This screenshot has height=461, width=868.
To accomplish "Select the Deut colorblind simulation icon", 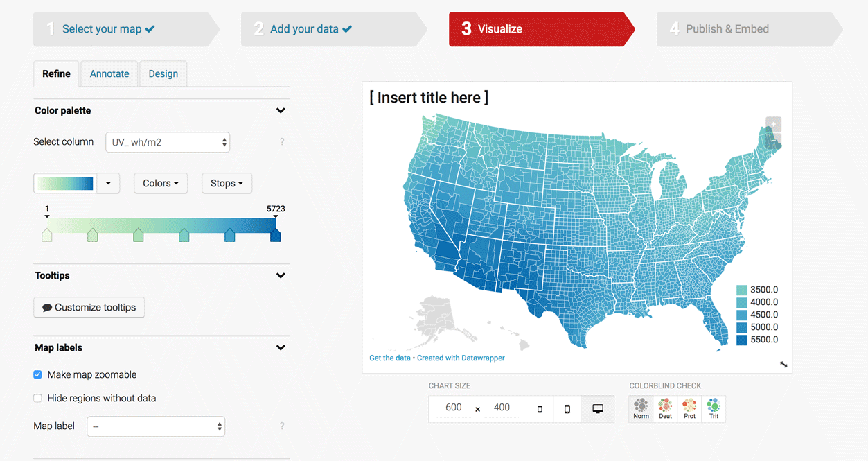I will (x=666, y=408).
